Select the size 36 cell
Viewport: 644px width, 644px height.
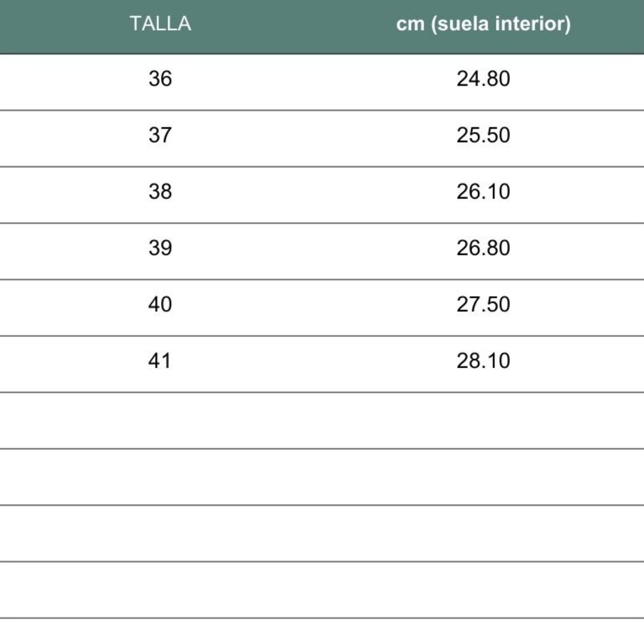pyautogui.click(x=160, y=79)
